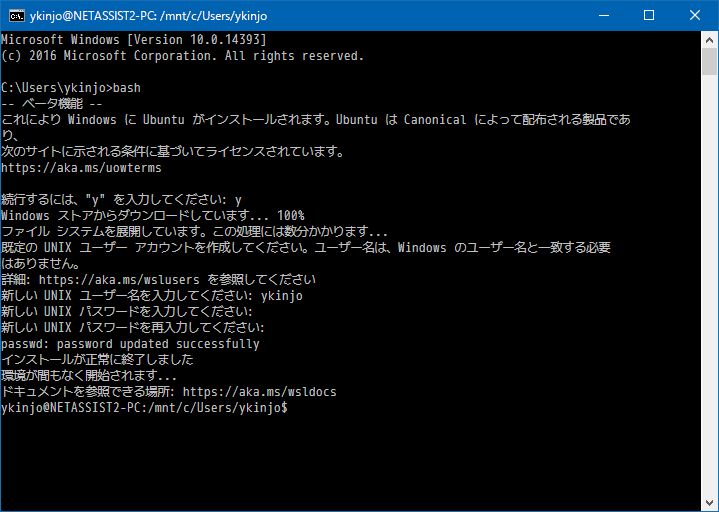
Task: Click the 'password updated successfully' line
Action: point(130,344)
